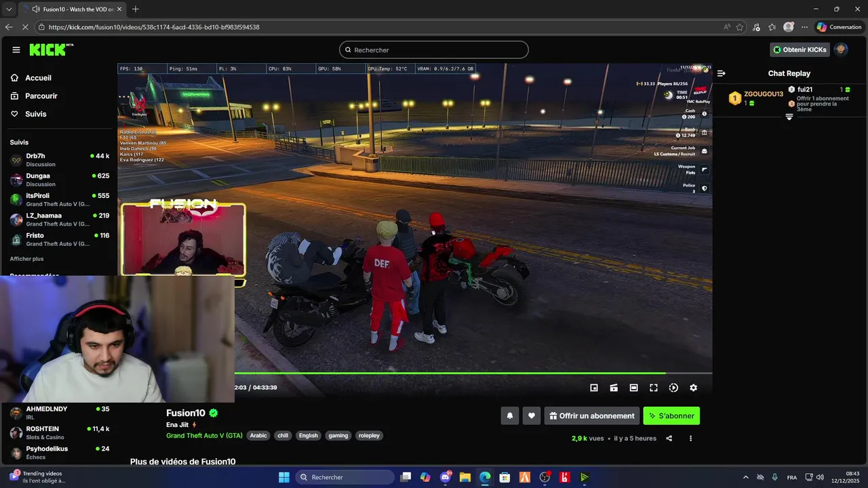868x488 pixels.
Task: Open the hamburger menu beside Kick logo
Action: click(16, 49)
